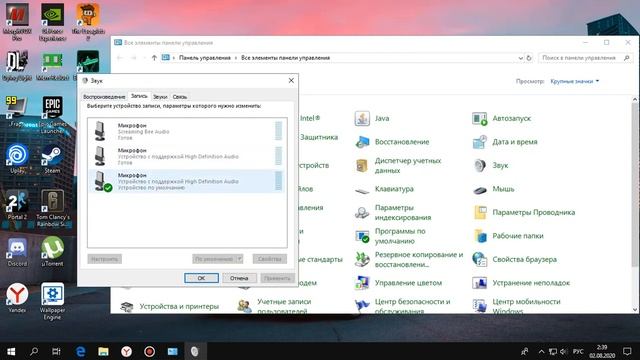Open the Portal 2 shortcut

point(17,205)
